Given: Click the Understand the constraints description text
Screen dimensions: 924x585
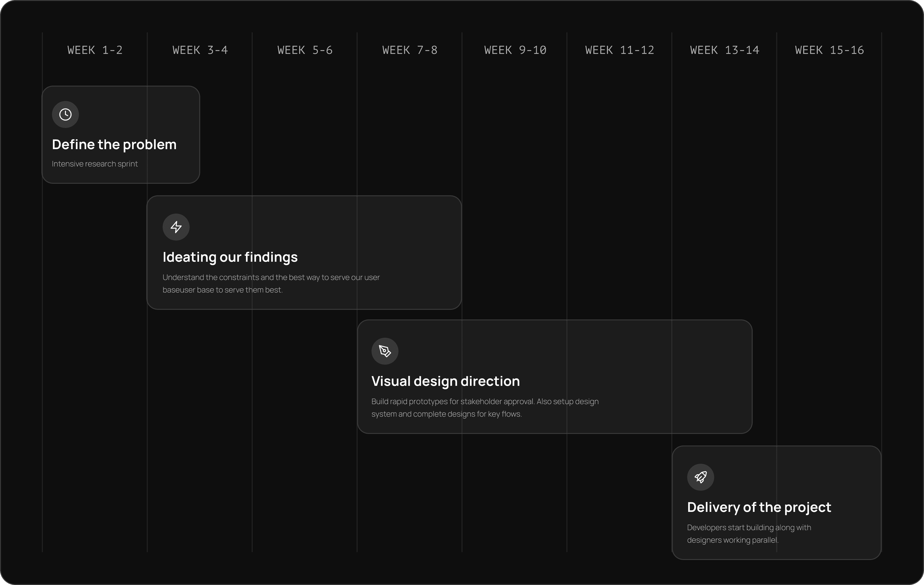Looking at the screenshot, I should coord(271,284).
